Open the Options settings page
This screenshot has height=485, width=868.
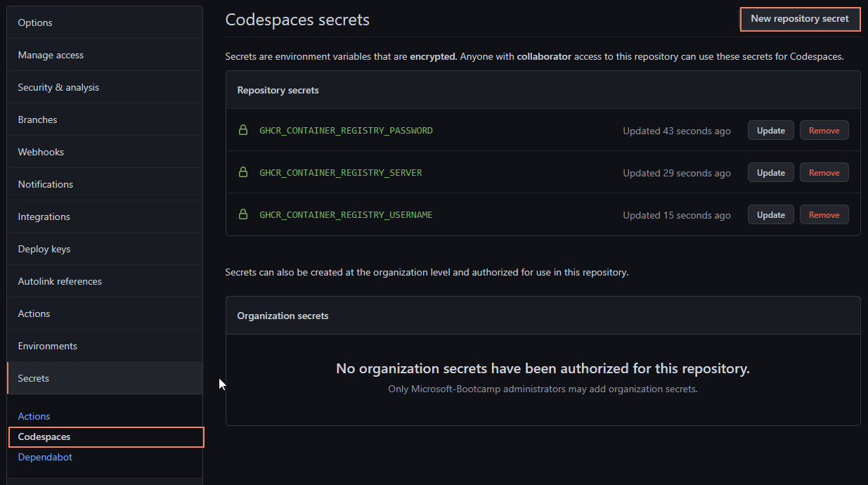tap(105, 22)
